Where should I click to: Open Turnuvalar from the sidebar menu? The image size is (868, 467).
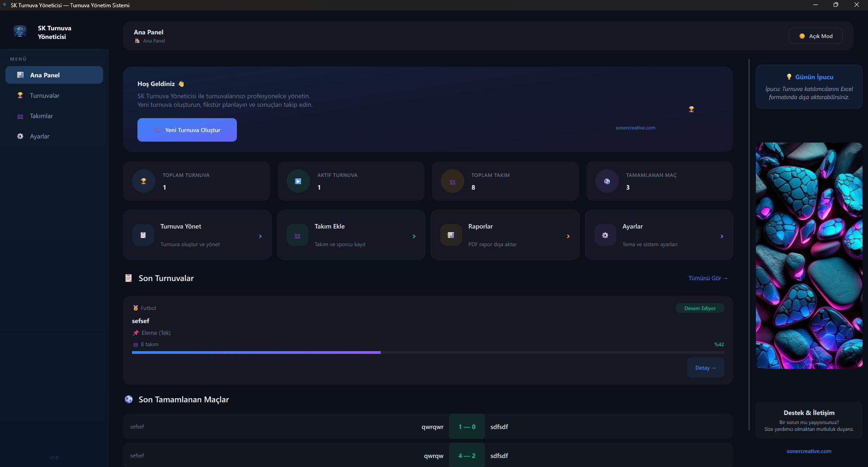44,95
